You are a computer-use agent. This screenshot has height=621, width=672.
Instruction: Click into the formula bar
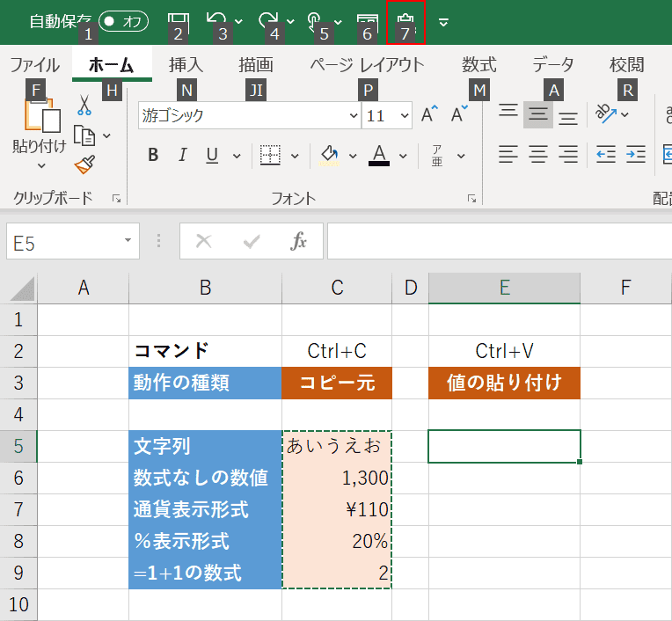500,241
